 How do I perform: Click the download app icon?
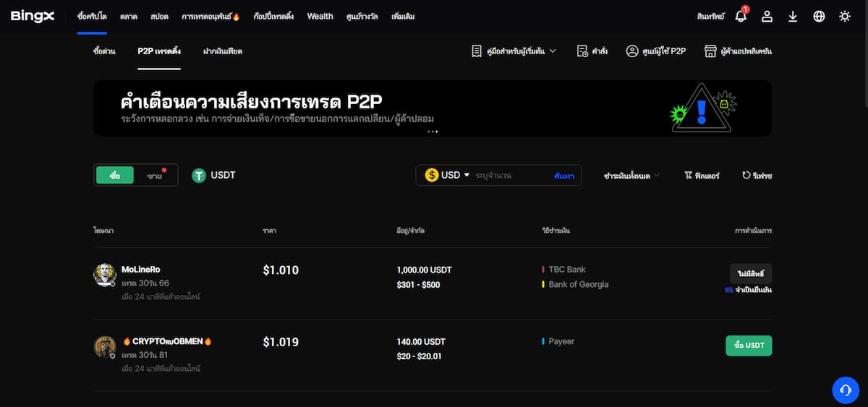click(x=793, y=16)
